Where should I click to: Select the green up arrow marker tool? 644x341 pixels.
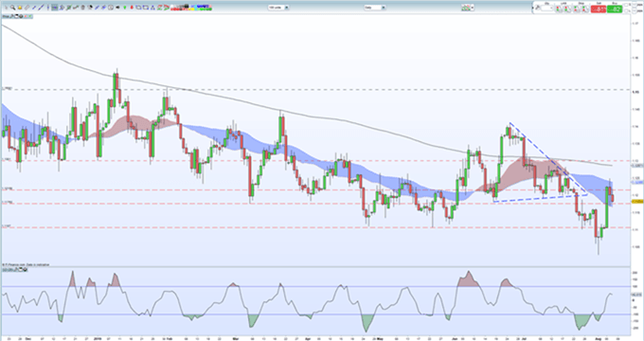(x=124, y=8)
